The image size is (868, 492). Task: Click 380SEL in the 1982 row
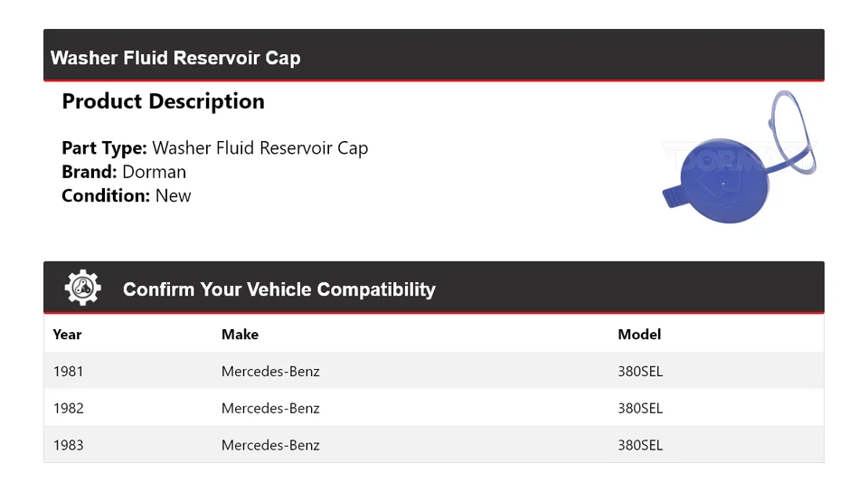tap(640, 409)
